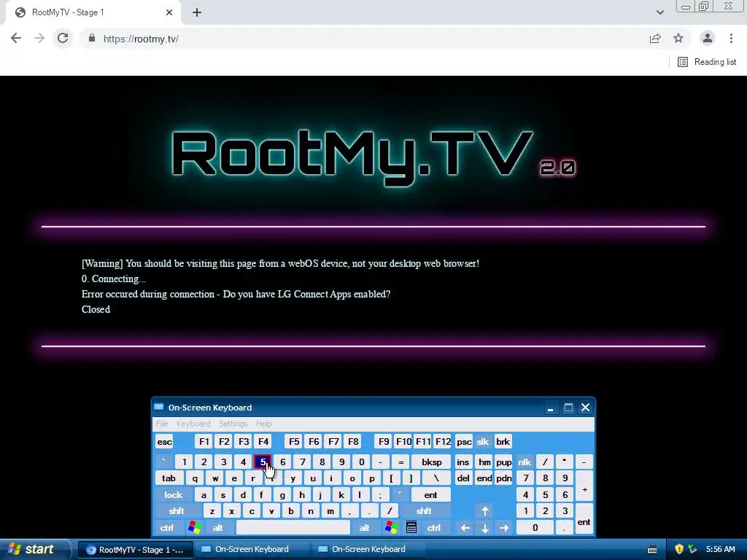The image size is (747, 560).
Task: Toggle the right shft key
Action: click(x=424, y=511)
